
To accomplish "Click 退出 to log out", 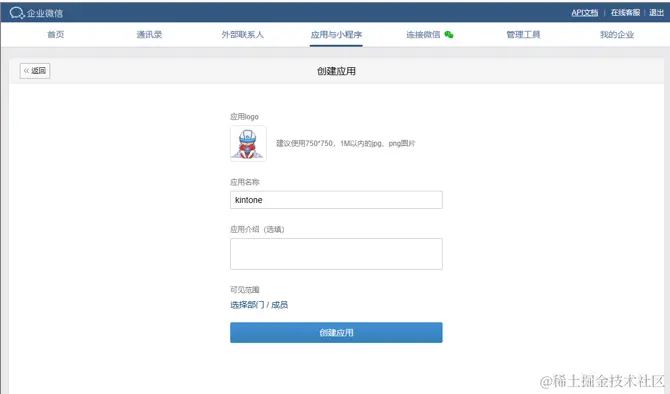I will (x=656, y=13).
